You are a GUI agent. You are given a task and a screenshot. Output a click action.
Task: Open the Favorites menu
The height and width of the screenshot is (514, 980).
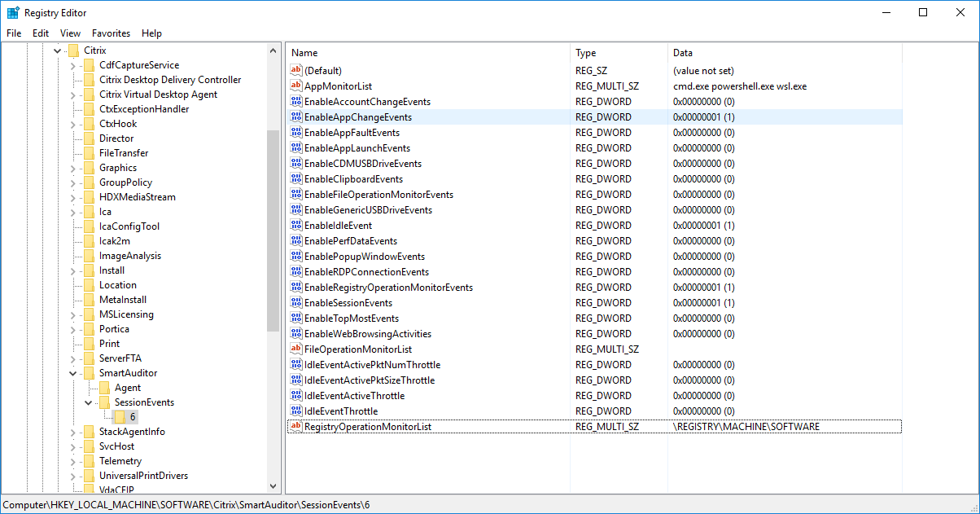click(x=111, y=33)
